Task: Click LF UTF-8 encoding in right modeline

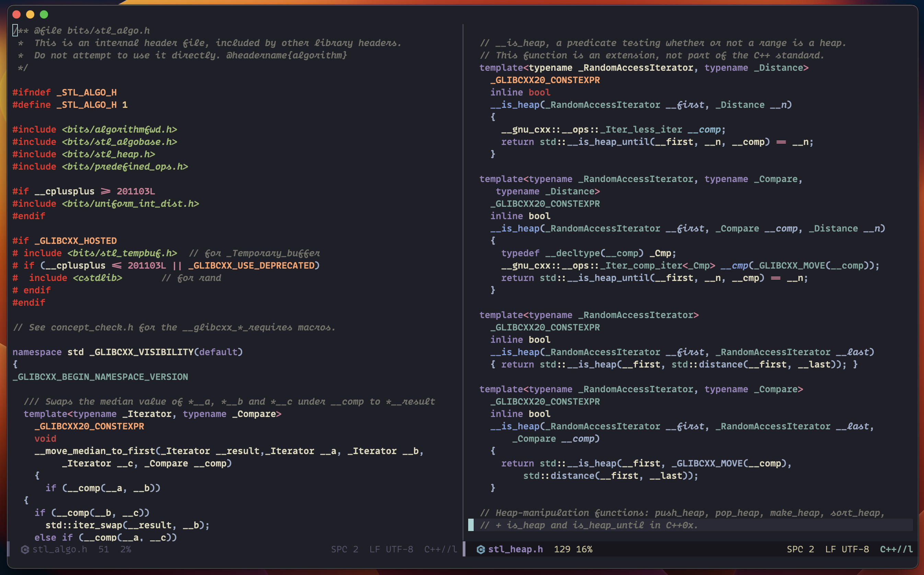Action: tap(847, 549)
